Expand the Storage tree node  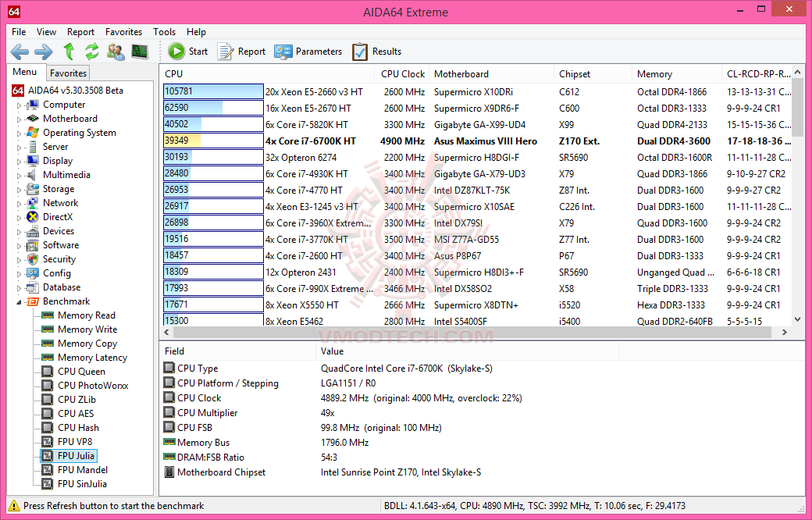(20, 190)
